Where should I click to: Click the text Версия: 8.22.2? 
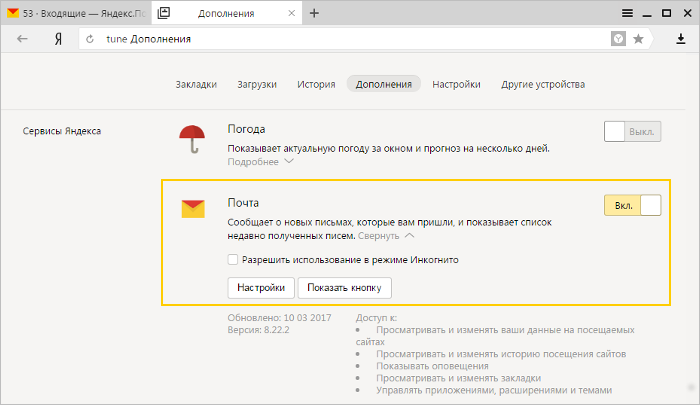pyautogui.click(x=258, y=330)
